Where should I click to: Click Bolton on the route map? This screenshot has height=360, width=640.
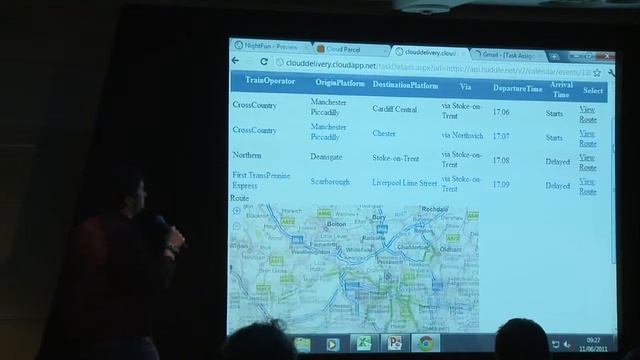tap(336, 224)
